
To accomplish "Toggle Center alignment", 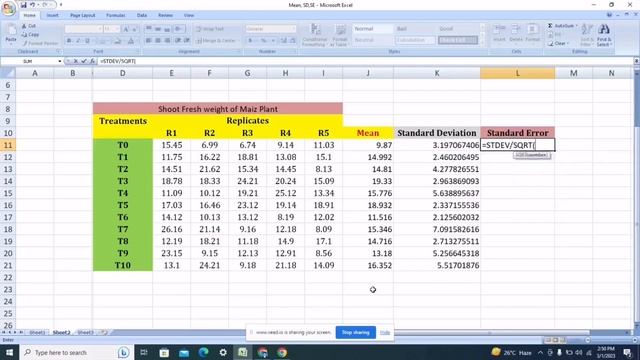I will (158, 41).
